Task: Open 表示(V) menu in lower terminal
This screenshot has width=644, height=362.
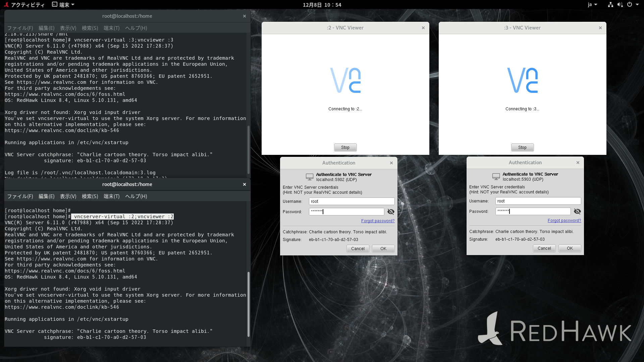Action: pos(68,196)
